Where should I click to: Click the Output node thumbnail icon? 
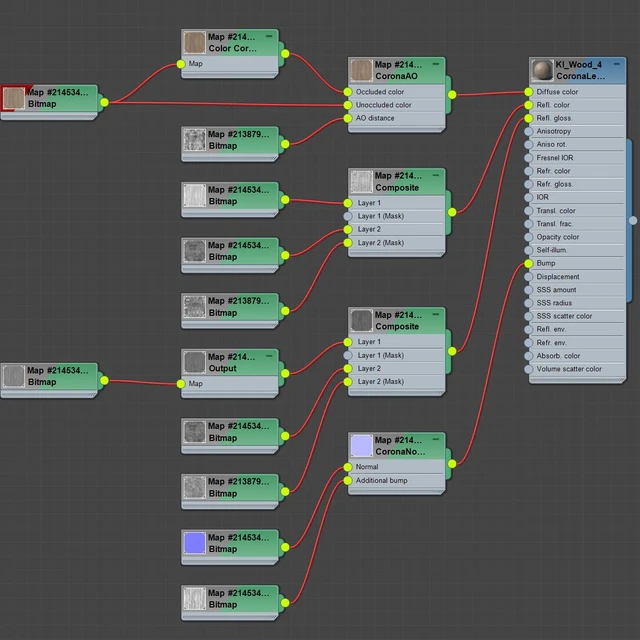coord(194,362)
